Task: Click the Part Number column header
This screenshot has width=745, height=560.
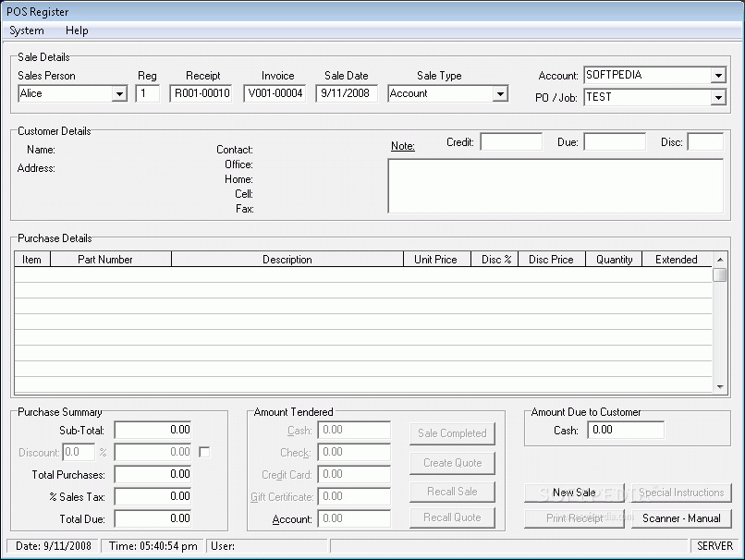Action: pyautogui.click(x=111, y=260)
